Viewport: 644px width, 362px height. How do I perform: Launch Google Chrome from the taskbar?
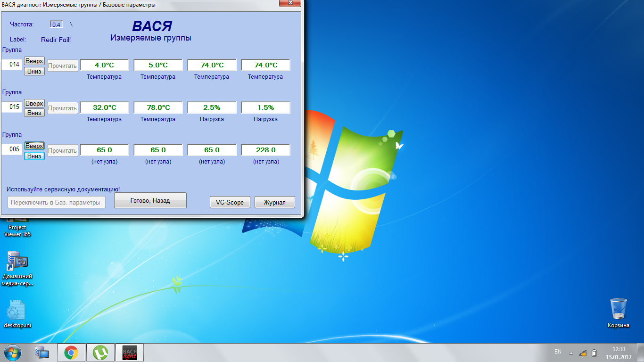click(71, 352)
